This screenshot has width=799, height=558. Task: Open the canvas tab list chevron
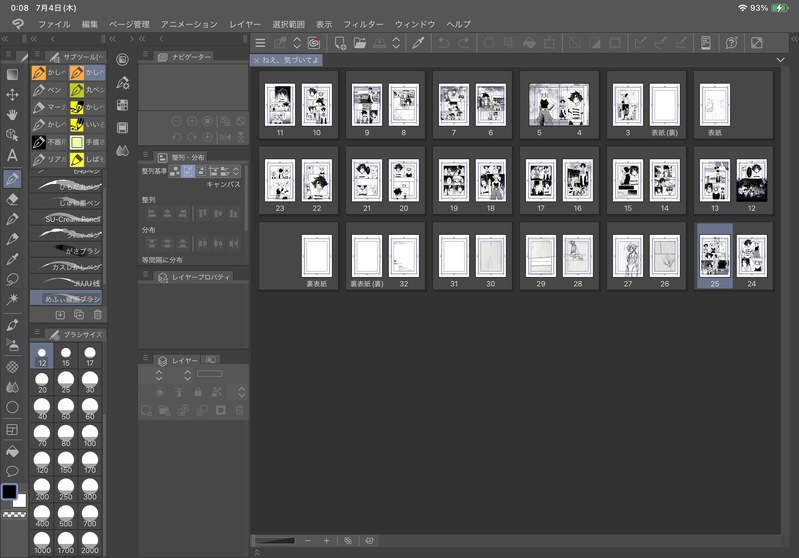click(780, 60)
